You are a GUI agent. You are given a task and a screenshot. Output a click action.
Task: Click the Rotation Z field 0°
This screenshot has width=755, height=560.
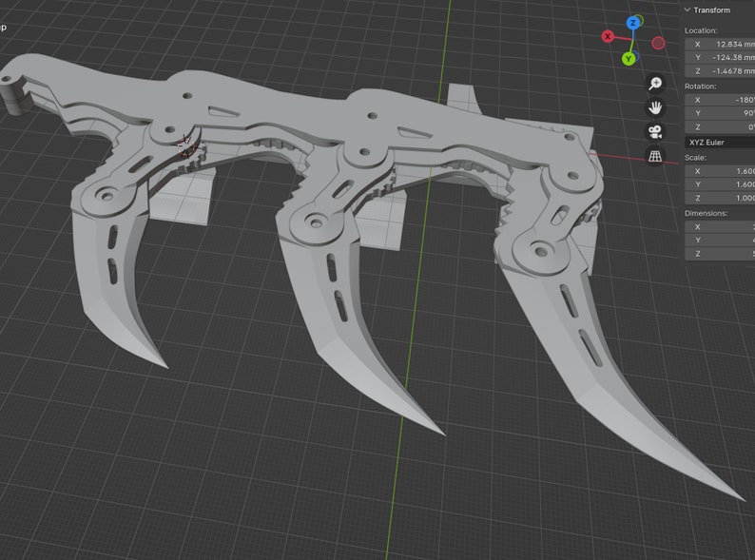click(x=720, y=126)
